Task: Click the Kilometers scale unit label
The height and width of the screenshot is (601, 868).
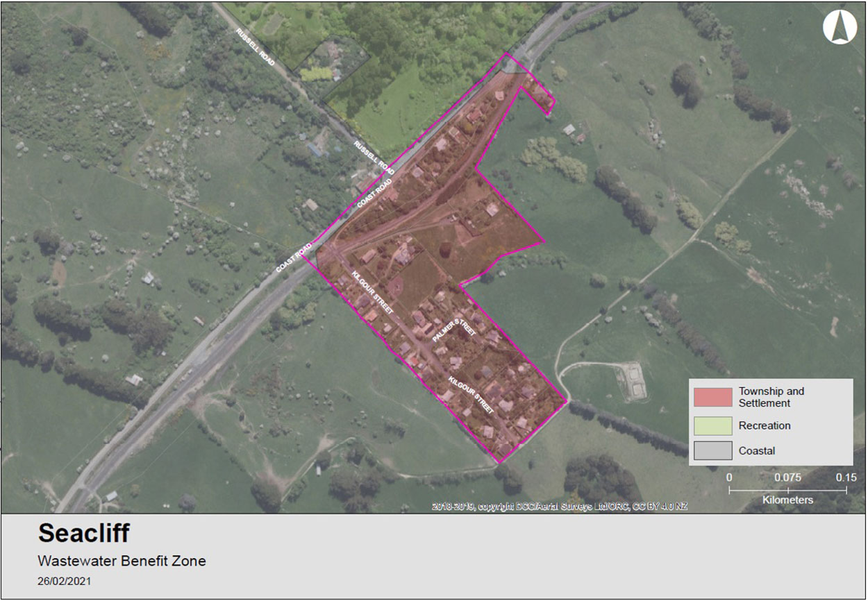Action: point(787,500)
